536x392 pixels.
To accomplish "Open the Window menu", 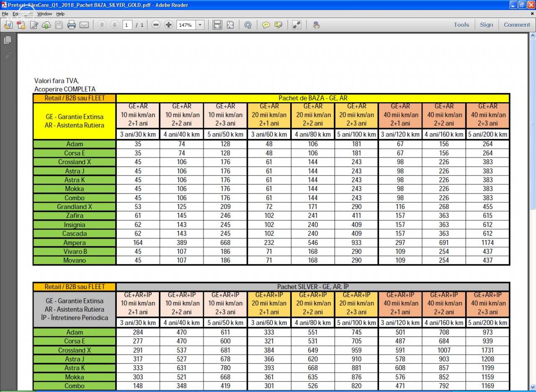I will [44, 14].
